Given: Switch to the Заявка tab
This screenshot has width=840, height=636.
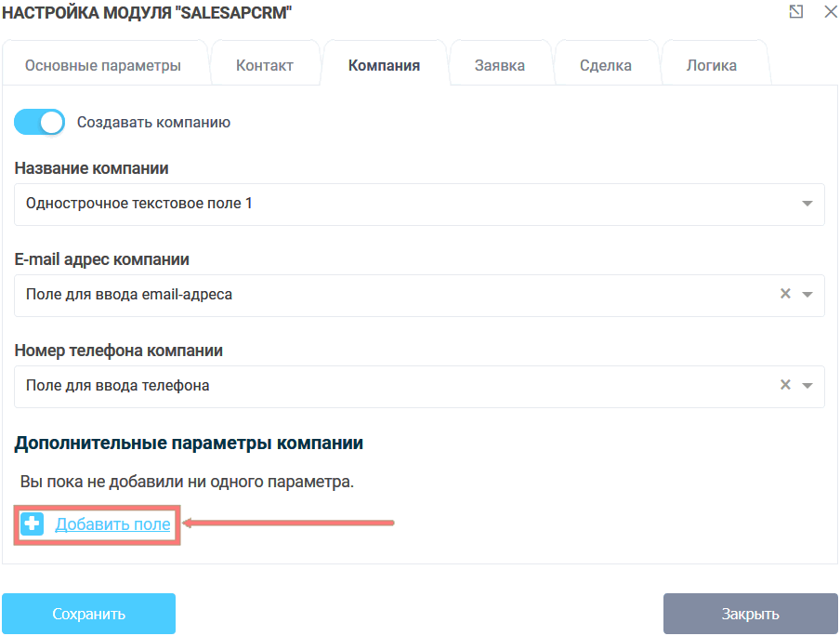Looking at the screenshot, I should pyautogui.click(x=501, y=62).
